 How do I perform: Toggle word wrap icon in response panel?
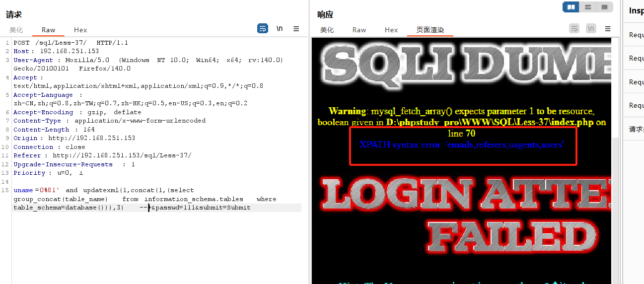click(x=574, y=29)
